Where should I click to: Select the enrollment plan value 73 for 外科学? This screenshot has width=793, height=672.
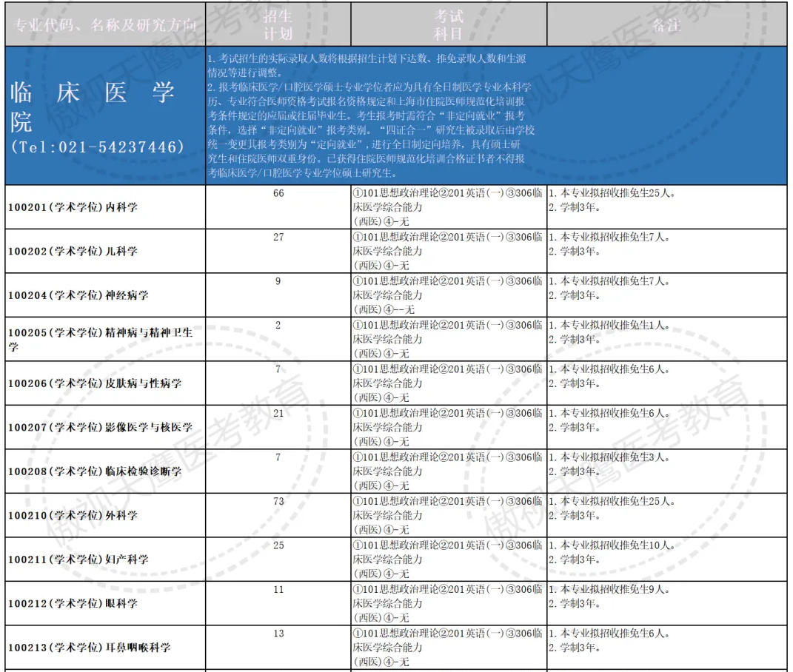point(278,502)
